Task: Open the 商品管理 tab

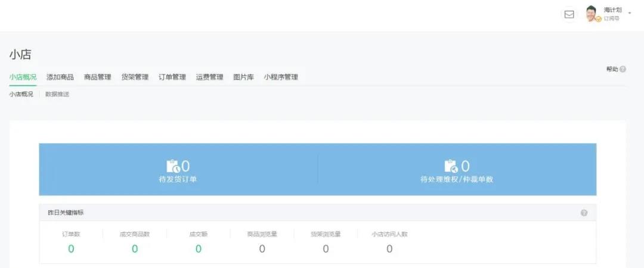Action: (98, 77)
